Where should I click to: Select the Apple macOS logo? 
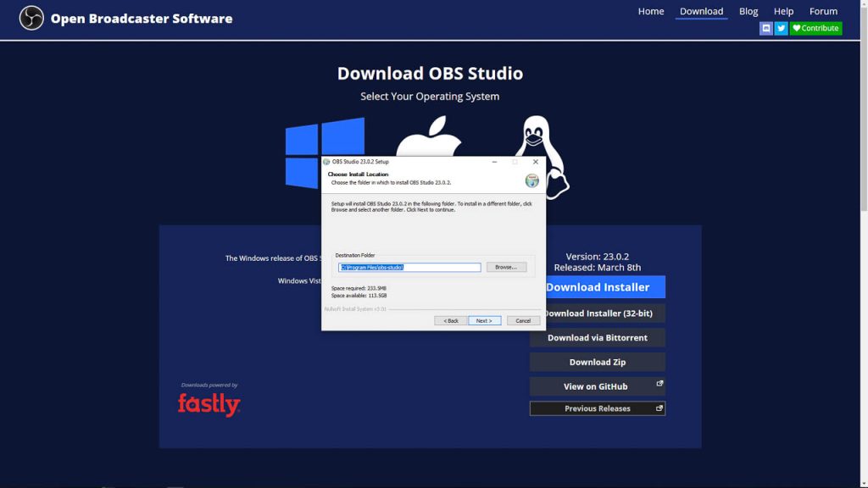pyautogui.click(x=428, y=136)
